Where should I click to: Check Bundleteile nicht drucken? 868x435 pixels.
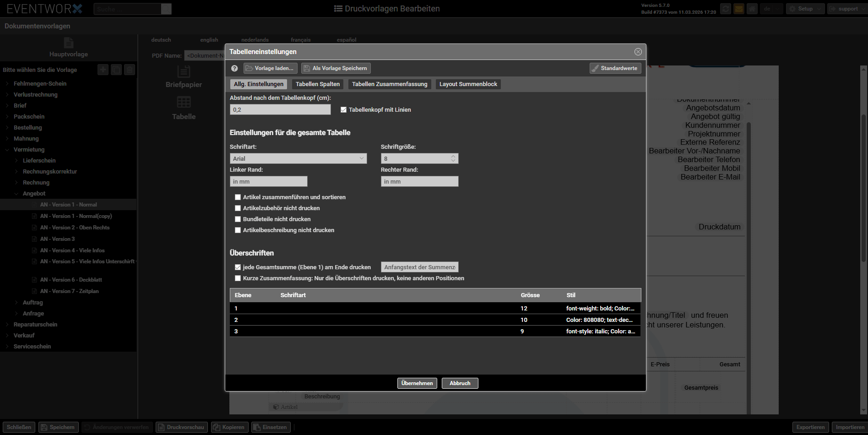(x=238, y=219)
